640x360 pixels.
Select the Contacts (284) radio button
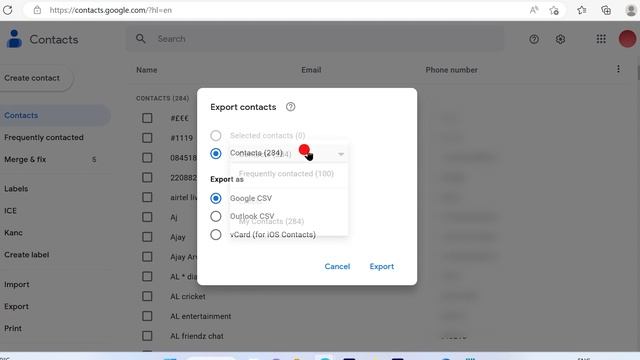(x=216, y=153)
